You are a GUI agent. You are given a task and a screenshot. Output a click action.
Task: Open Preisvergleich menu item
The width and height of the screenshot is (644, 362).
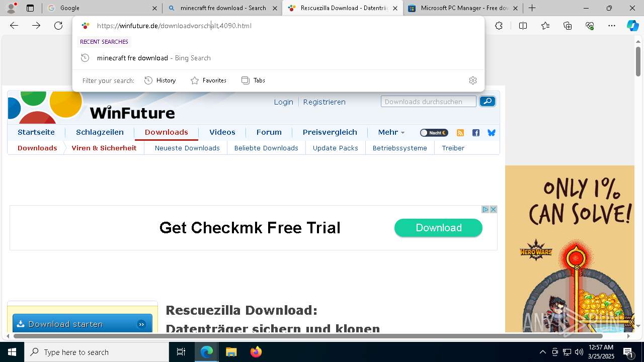pos(330,132)
